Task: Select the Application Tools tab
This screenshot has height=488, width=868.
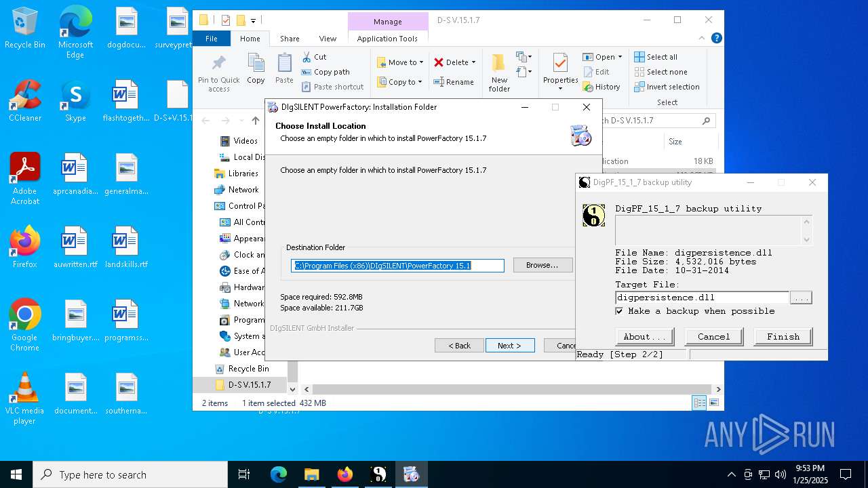Action: (x=387, y=39)
